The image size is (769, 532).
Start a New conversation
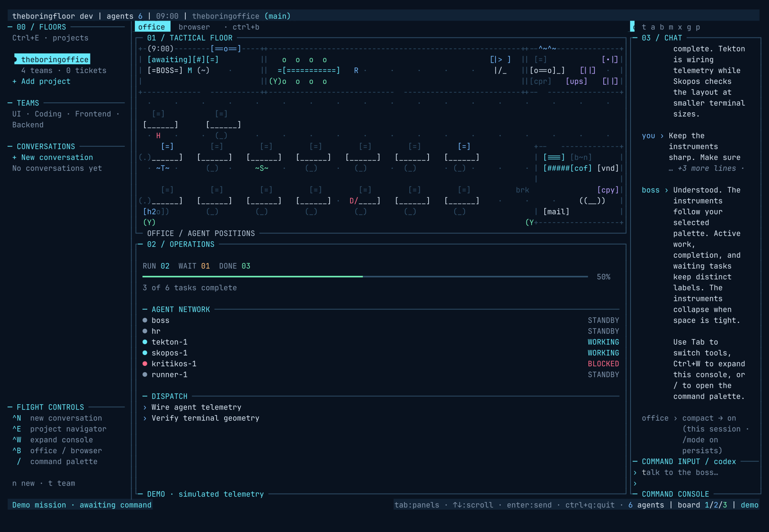tap(53, 157)
